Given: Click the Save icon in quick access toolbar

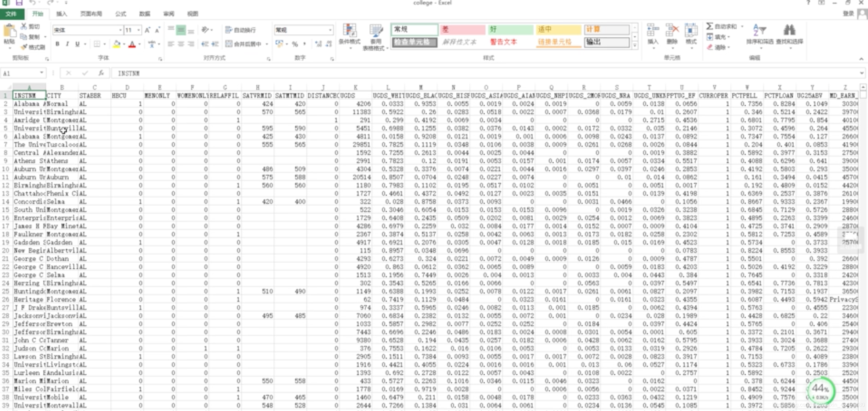Looking at the screenshot, I should coord(19,3).
